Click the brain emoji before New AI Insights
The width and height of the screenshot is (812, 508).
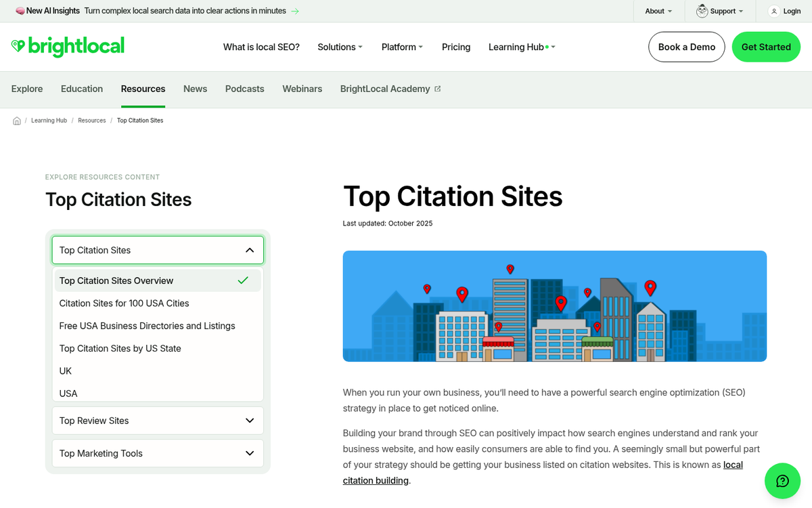click(20, 11)
